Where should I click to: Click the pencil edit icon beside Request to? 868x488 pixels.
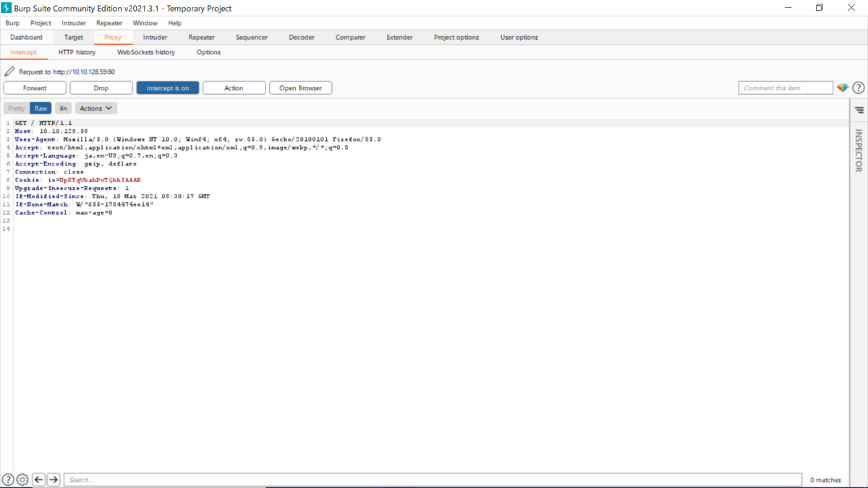click(x=9, y=72)
